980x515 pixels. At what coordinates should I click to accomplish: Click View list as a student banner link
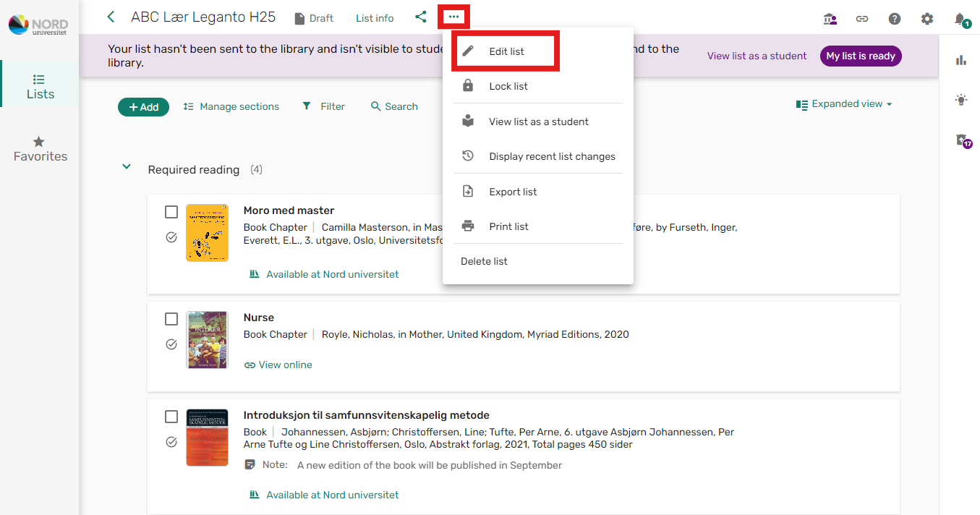[757, 56]
